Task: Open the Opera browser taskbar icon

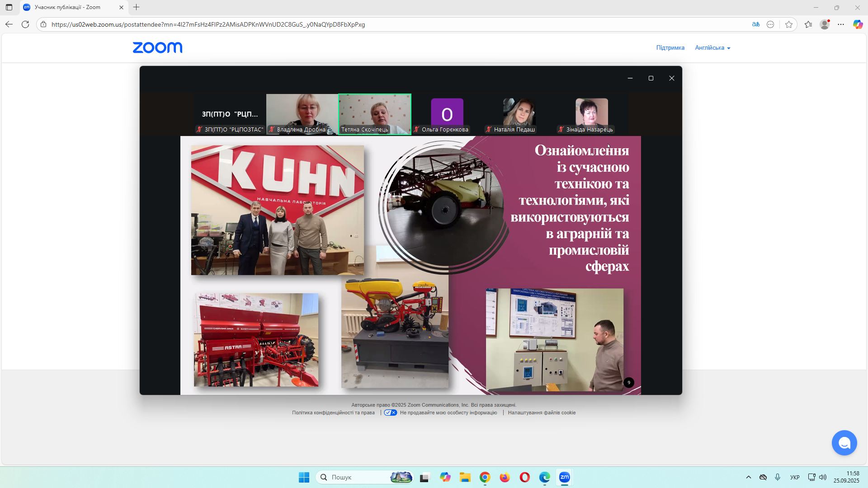Action: pyautogui.click(x=524, y=477)
